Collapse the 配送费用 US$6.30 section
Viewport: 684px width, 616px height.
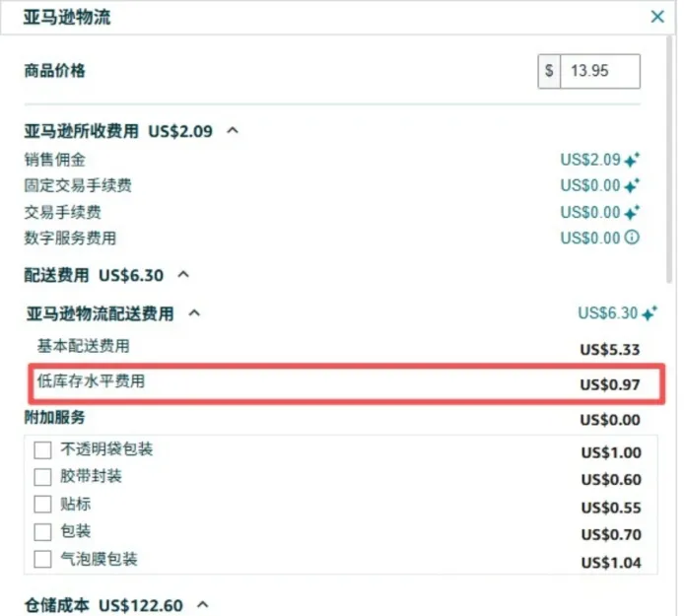183,275
